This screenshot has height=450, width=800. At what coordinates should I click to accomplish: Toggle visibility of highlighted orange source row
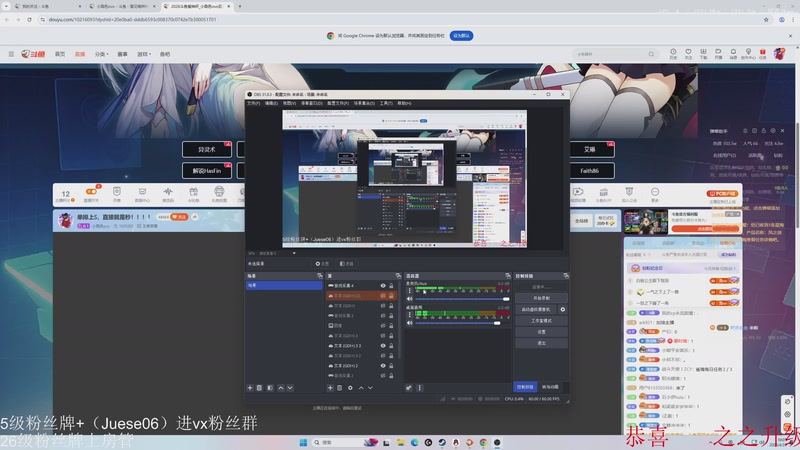[x=383, y=295]
